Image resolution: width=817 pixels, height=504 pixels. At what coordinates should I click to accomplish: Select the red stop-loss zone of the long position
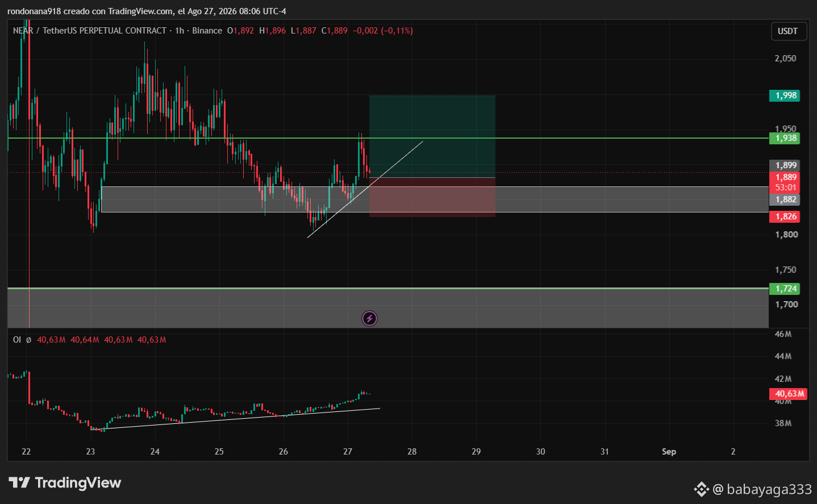[x=432, y=197]
